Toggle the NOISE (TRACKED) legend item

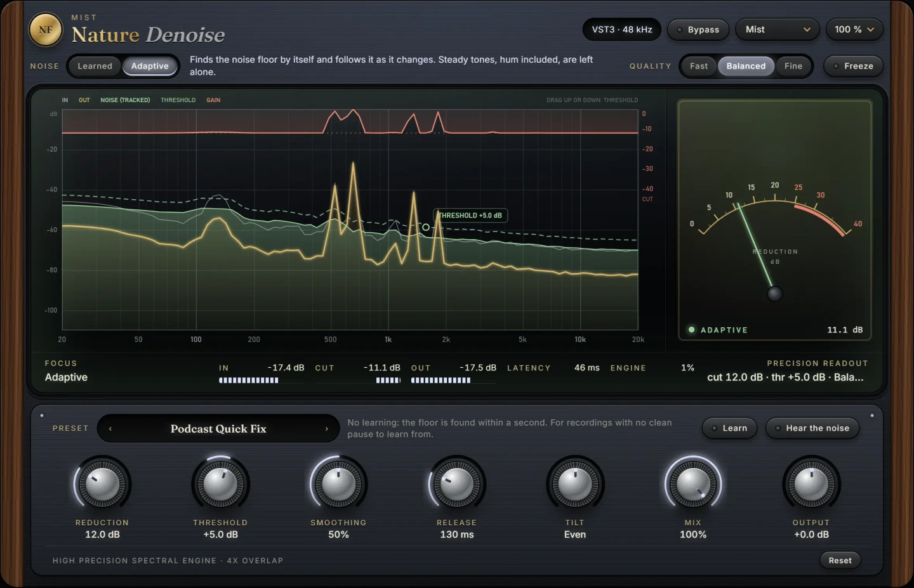click(x=125, y=100)
